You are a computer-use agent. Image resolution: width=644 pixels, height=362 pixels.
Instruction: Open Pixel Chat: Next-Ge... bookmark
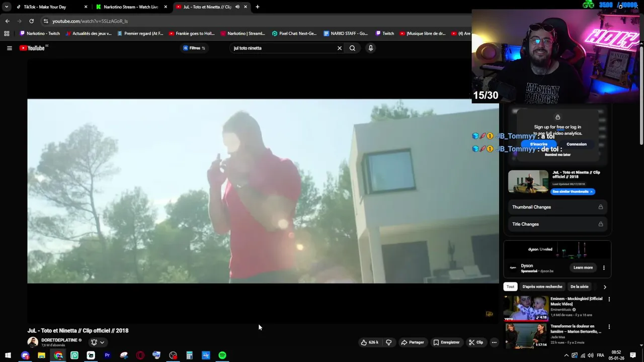coord(295,34)
